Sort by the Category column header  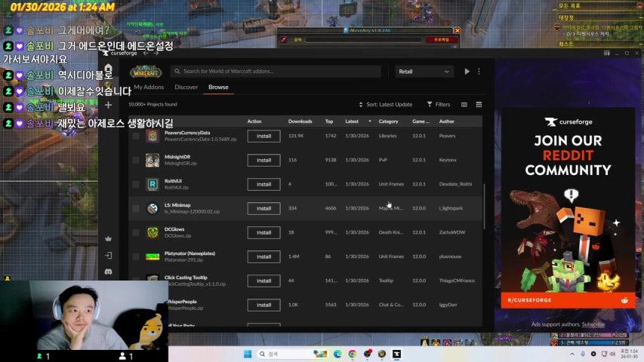click(389, 121)
